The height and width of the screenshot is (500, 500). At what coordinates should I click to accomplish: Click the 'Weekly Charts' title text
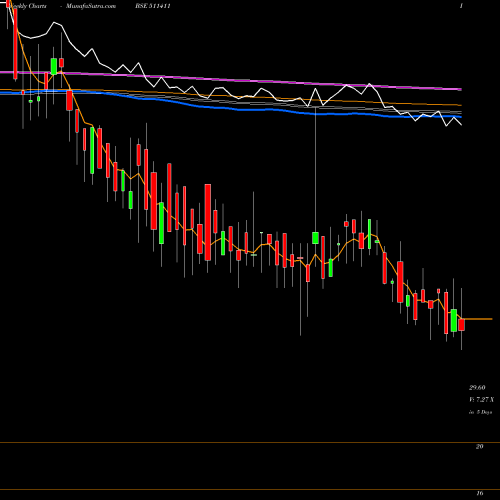pyautogui.click(x=28, y=6)
